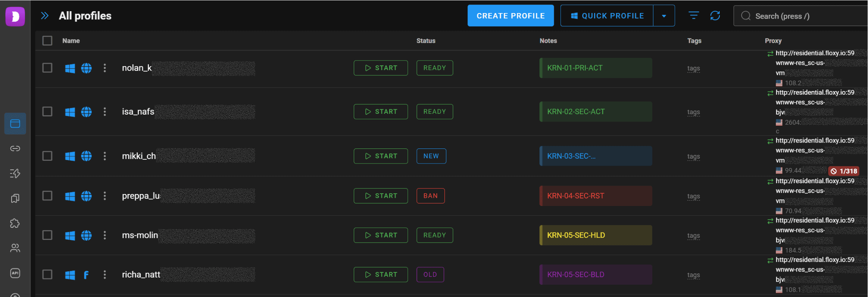This screenshot has width=868, height=297.
Task: Click the refresh profiles icon
Action: pos(715,16)
